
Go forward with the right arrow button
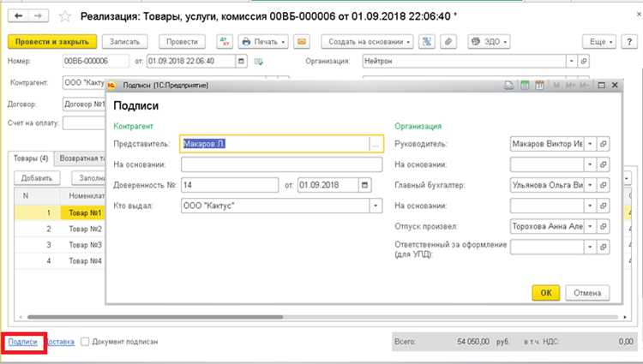click(38, 16)
